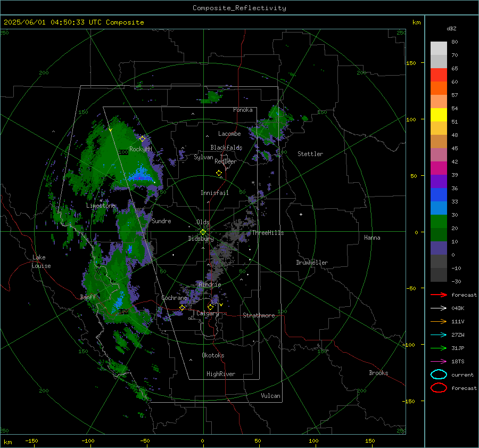479x448 pixels.
Task: Click the orange 111V arrow icon
Action: tap(439, 321)
